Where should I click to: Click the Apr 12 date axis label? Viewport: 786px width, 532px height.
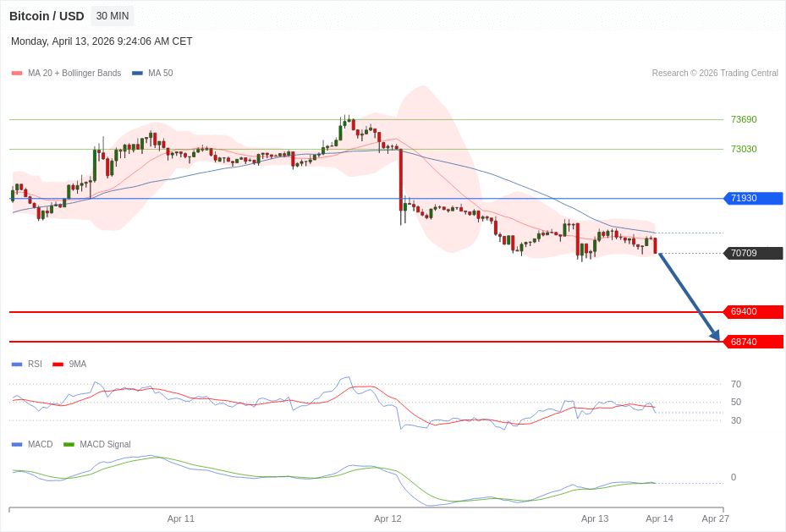[388, 518]
